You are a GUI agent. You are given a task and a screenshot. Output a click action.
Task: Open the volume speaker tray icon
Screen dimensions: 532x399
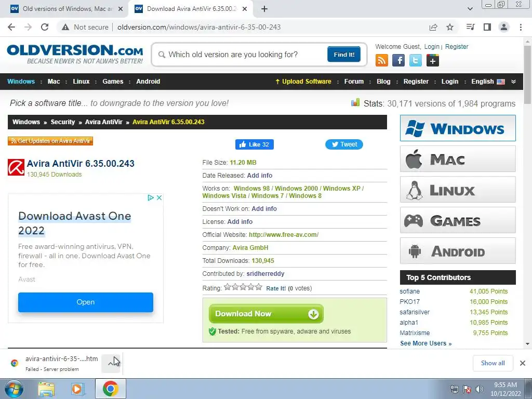(x=480, y=389)
